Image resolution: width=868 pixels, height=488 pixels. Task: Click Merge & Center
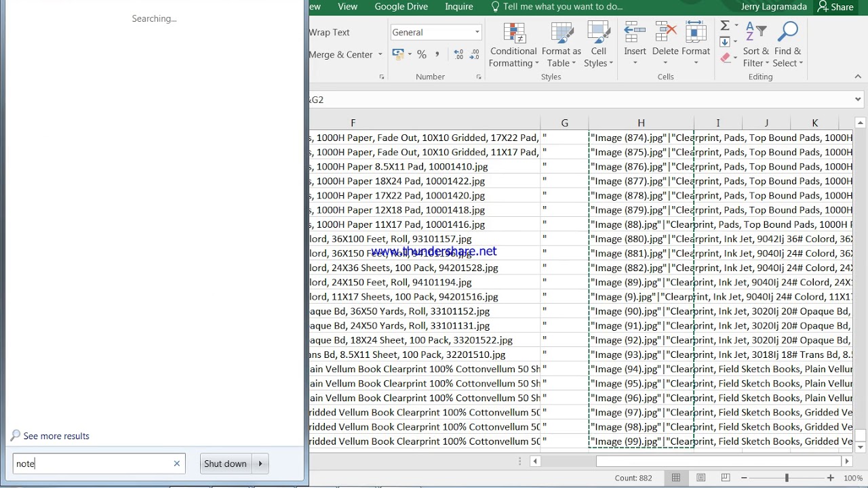[341, 54]
